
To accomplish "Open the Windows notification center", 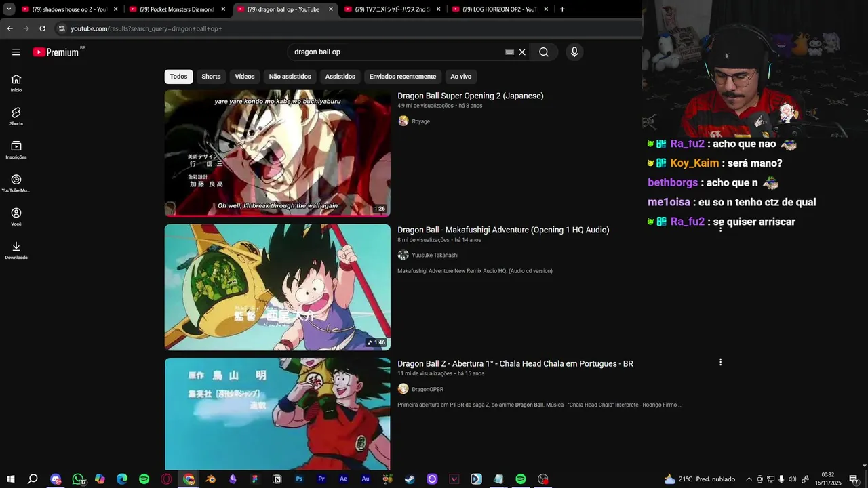I will (x=854, y=479).
